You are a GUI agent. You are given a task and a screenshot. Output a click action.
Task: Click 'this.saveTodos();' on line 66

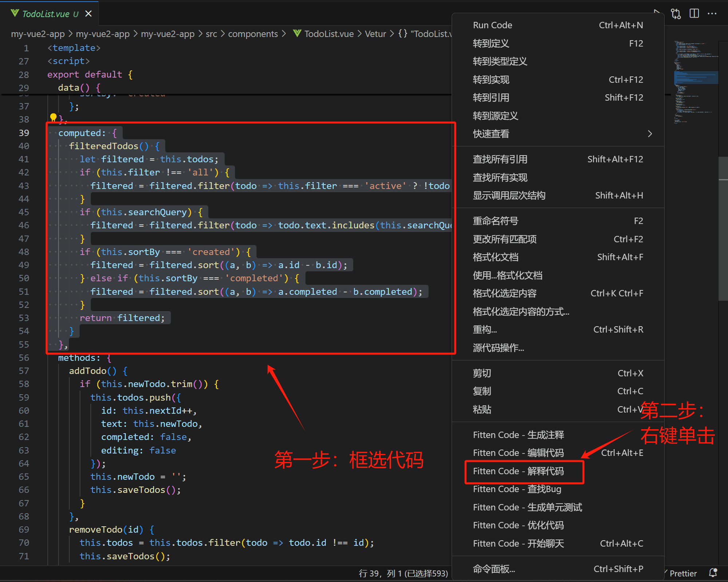[135, 490]
